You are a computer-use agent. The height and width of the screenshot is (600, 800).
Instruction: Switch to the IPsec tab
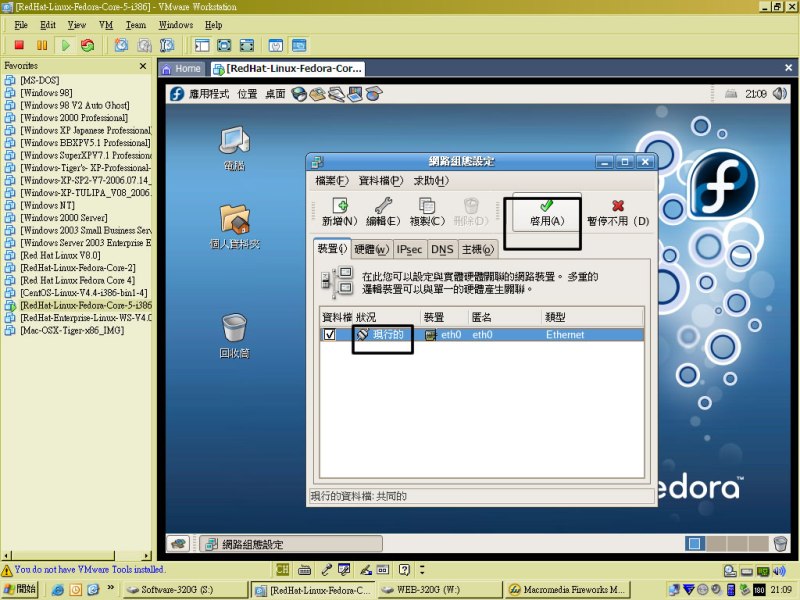[409, 249]
